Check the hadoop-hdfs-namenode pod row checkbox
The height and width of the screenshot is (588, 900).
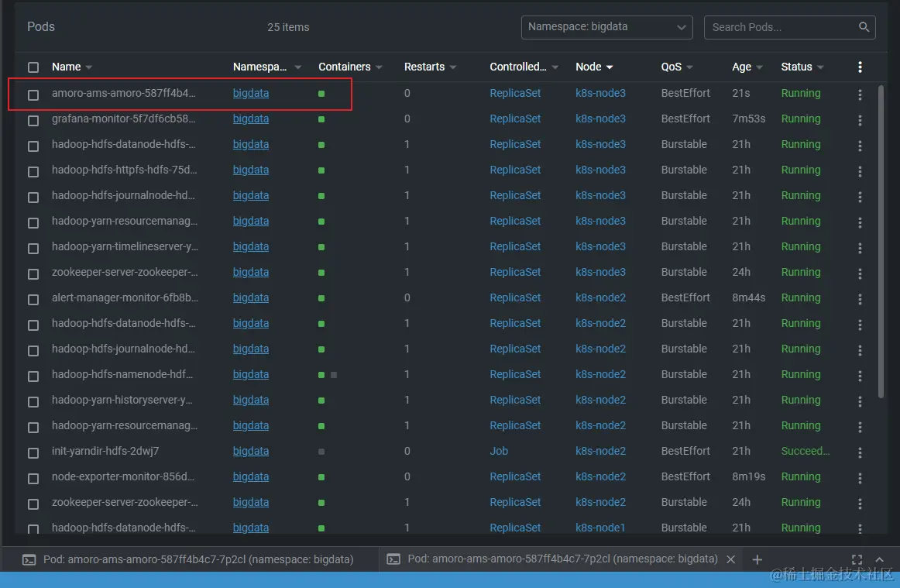coord(33,376)
